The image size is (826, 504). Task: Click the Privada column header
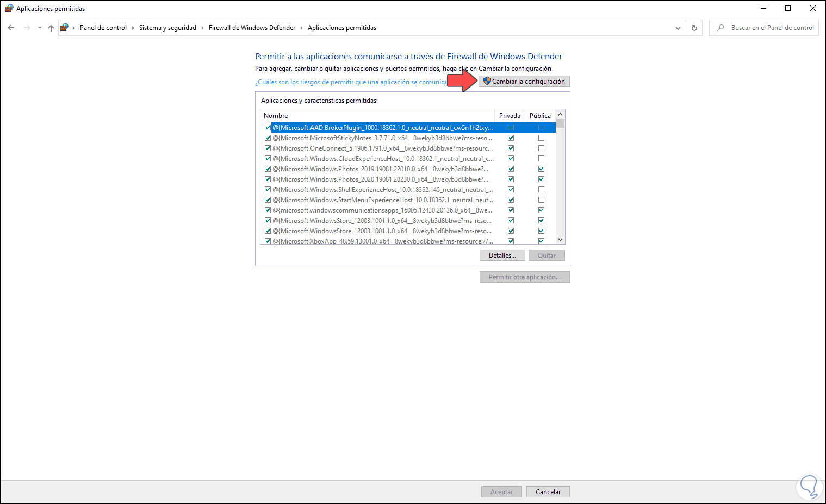(510, 116)
